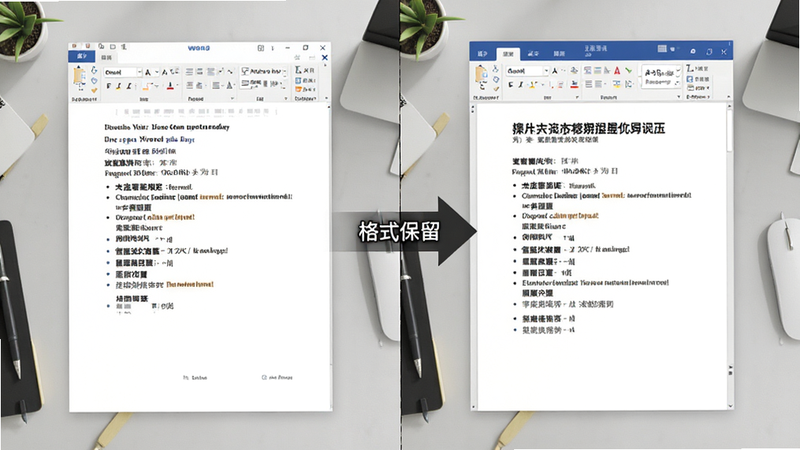Click the Clear Formatting icon, right window
The image size is (800, 450).
point(574,71)
